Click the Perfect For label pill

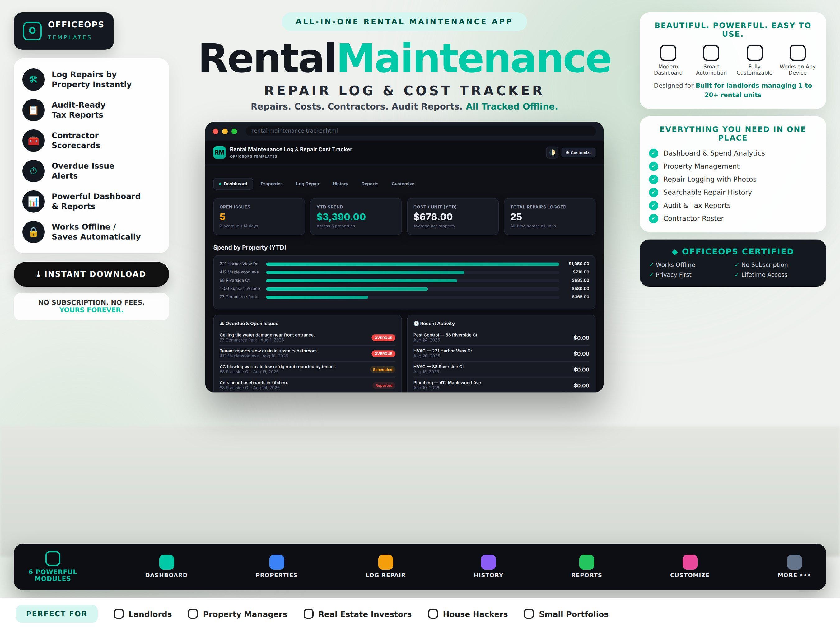tap(57, 614)
